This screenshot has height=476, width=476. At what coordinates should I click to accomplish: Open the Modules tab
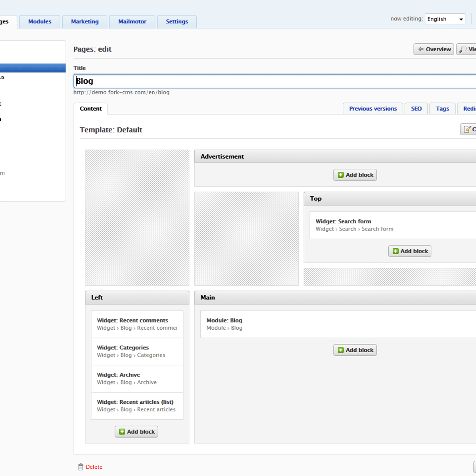click(40, 22)
